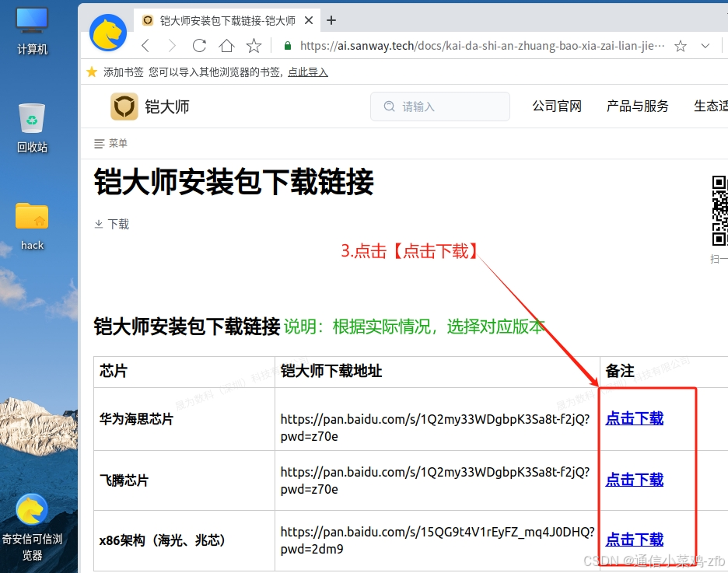
Task: Open the 回收站 recycle bin icon
Action: click(32, 128)
